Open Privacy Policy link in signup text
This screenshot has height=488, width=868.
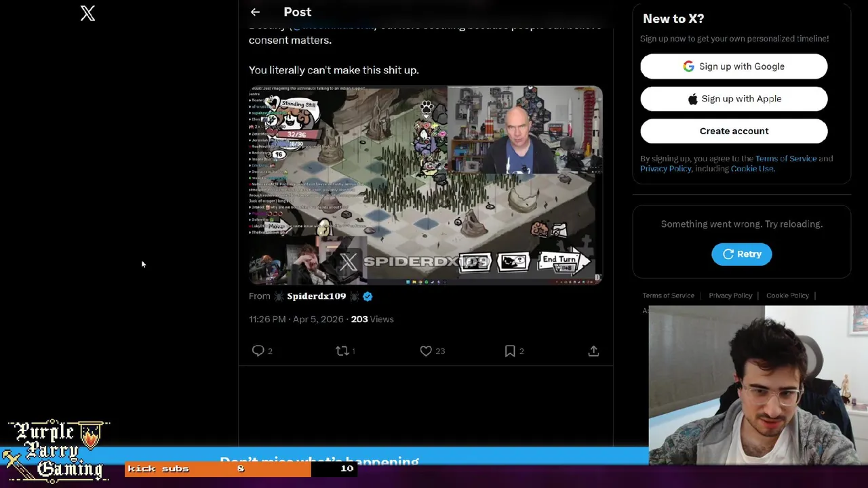[666, 169]
